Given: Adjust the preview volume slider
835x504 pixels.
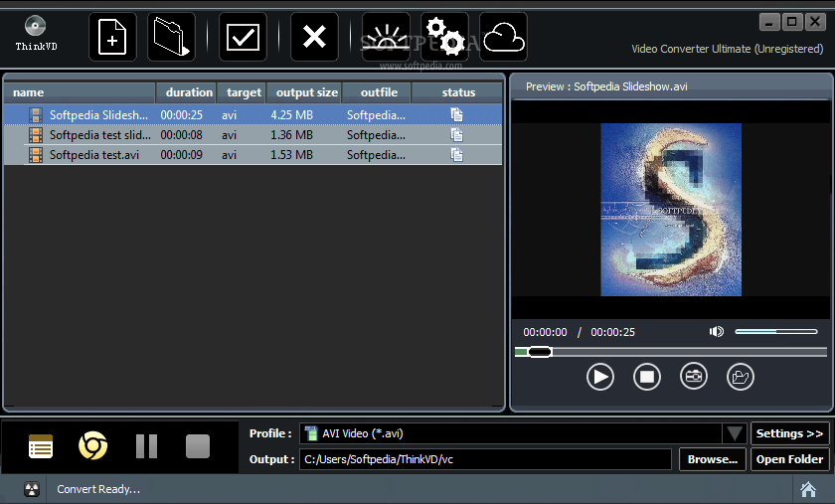Looking at the screenshot, I should 776,331.
